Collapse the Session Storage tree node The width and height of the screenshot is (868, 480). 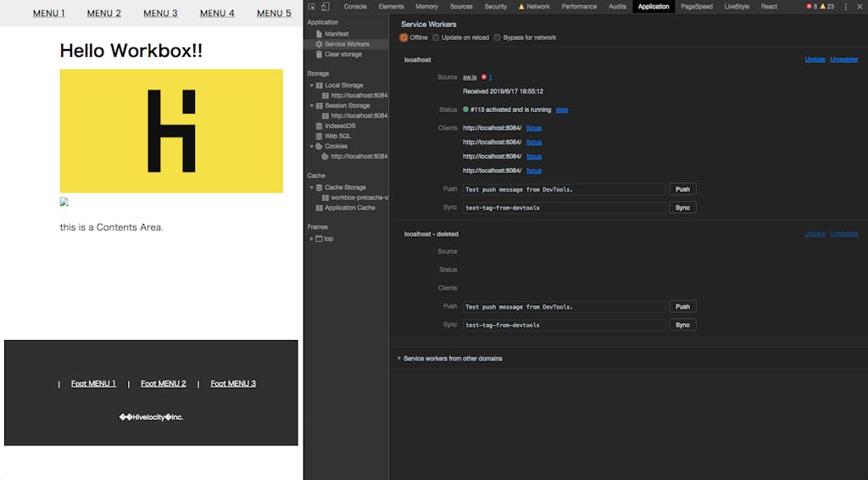[312, 105]
